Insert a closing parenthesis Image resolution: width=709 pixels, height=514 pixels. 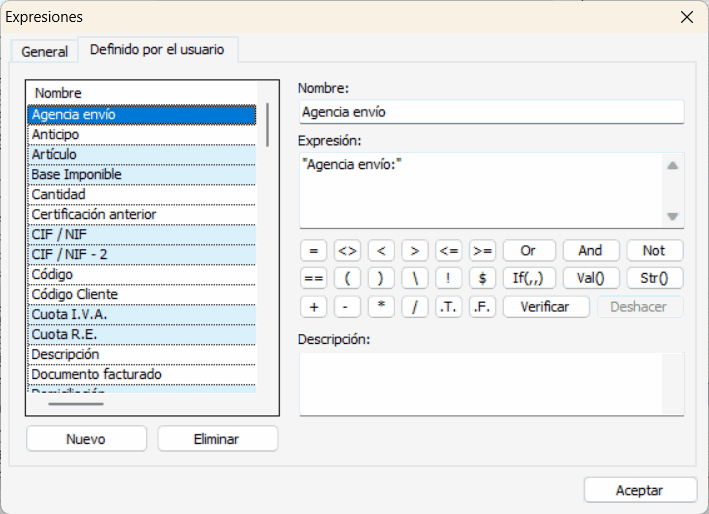coord(381,278)
